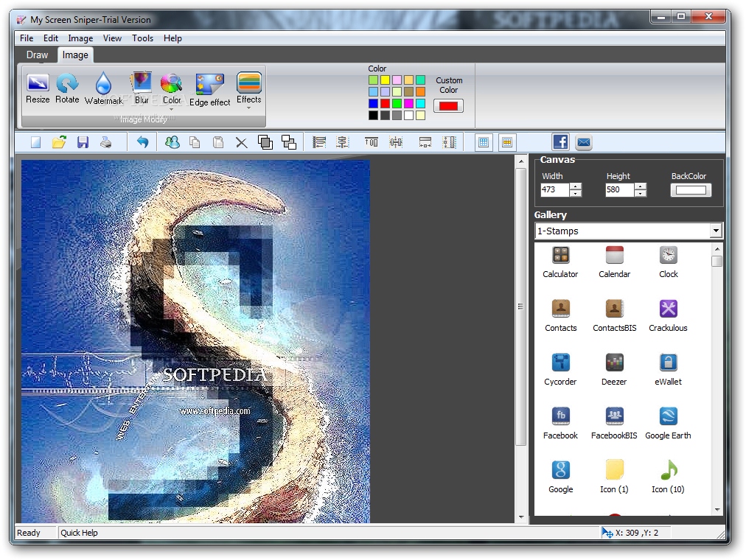The width and height of the screenshot is (746, 560).
Task: Save with the floppy disk icon
Action: coord(83,142)
